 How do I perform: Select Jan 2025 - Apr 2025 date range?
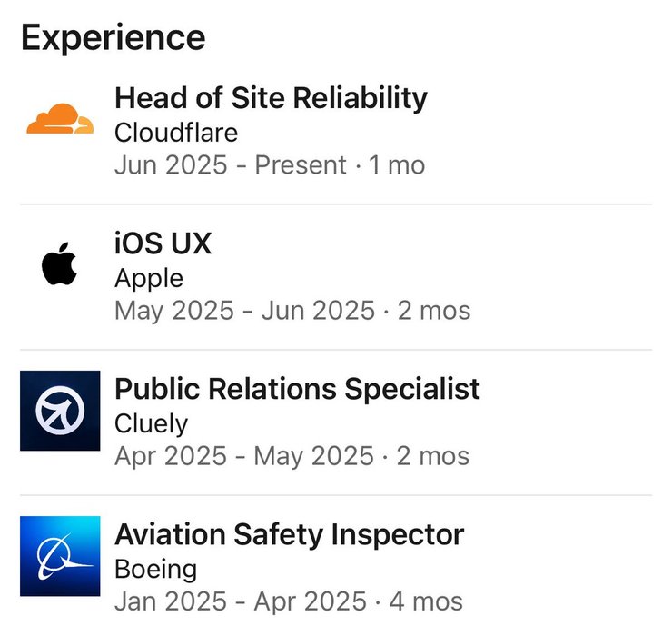coord(241,601)
